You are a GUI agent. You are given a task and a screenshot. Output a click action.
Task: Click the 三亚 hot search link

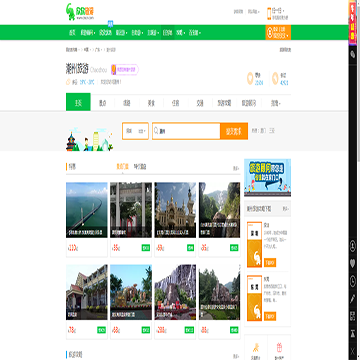point(272,131)
